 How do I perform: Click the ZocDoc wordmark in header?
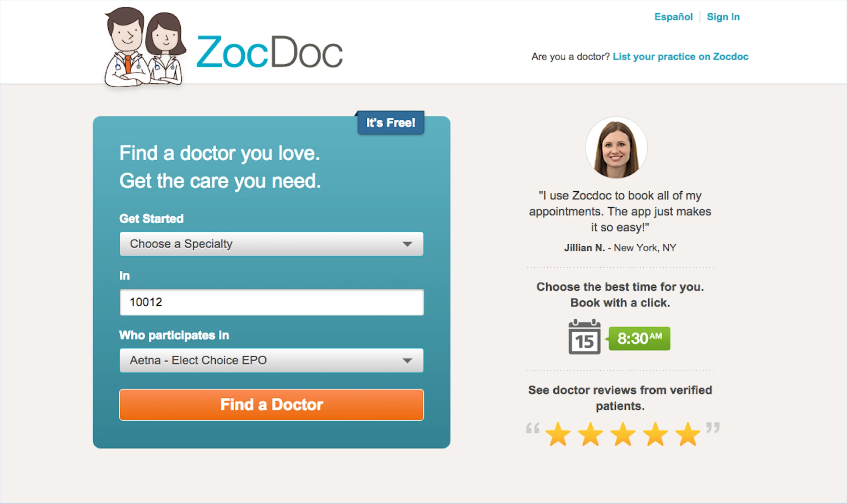[270, 52]
